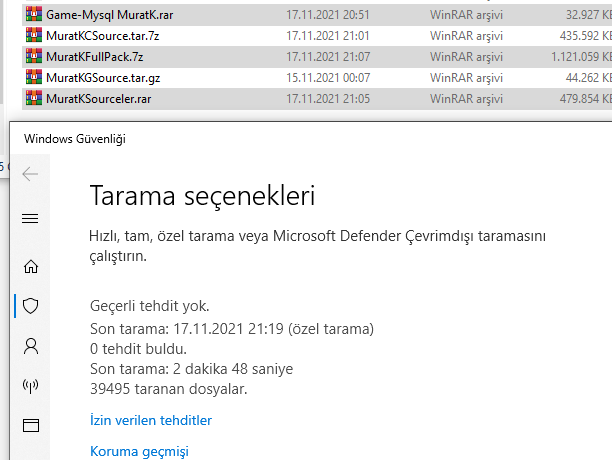Click the Windows Güvenliği window title
The width and height of the screenshot is (612, 460).
[x=75, y=139]
